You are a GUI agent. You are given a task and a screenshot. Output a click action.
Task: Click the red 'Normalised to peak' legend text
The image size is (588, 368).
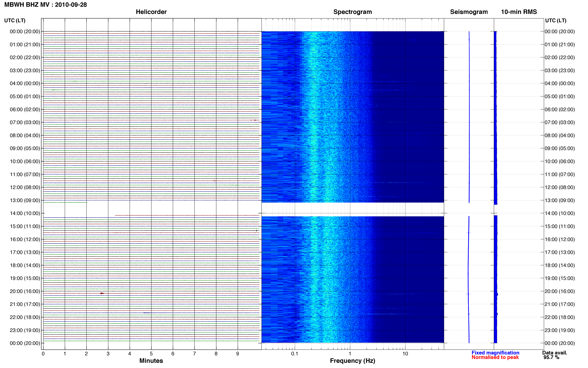pyautogui.click(x=495, y=357)
